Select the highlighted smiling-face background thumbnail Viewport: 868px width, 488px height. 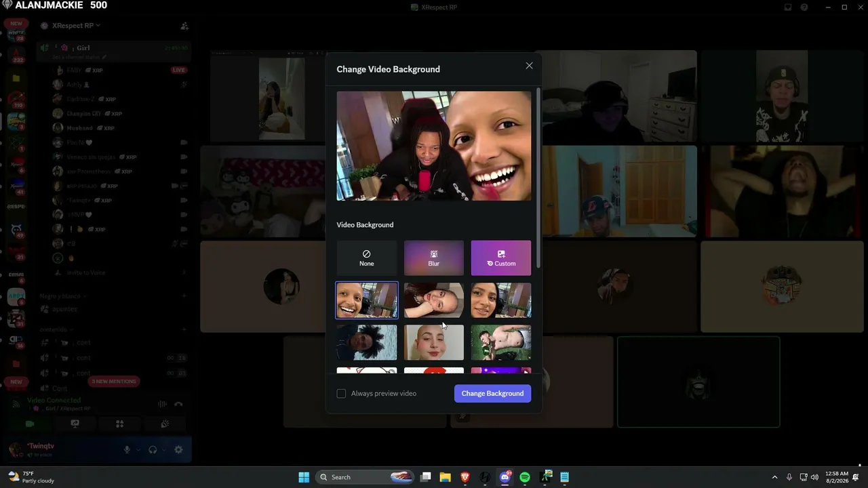click(x=367, y=300)
